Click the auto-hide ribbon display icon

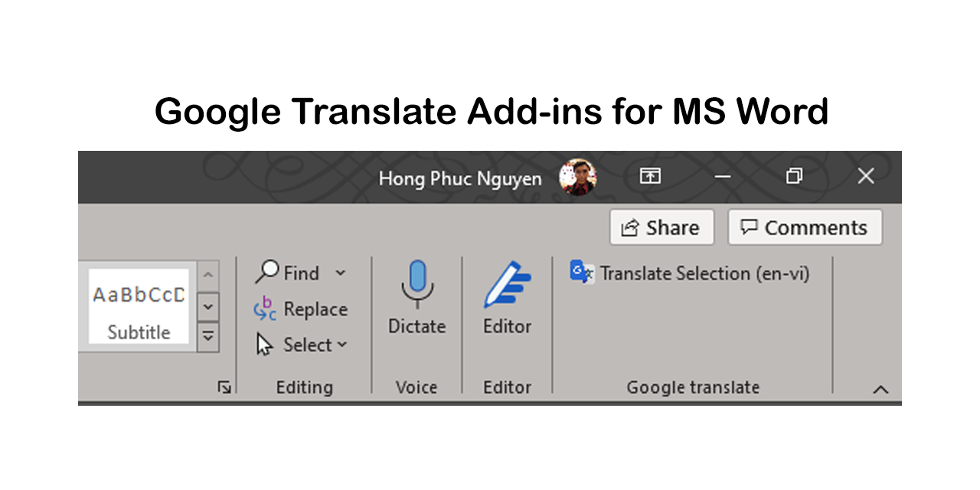[x=649, y=176]
